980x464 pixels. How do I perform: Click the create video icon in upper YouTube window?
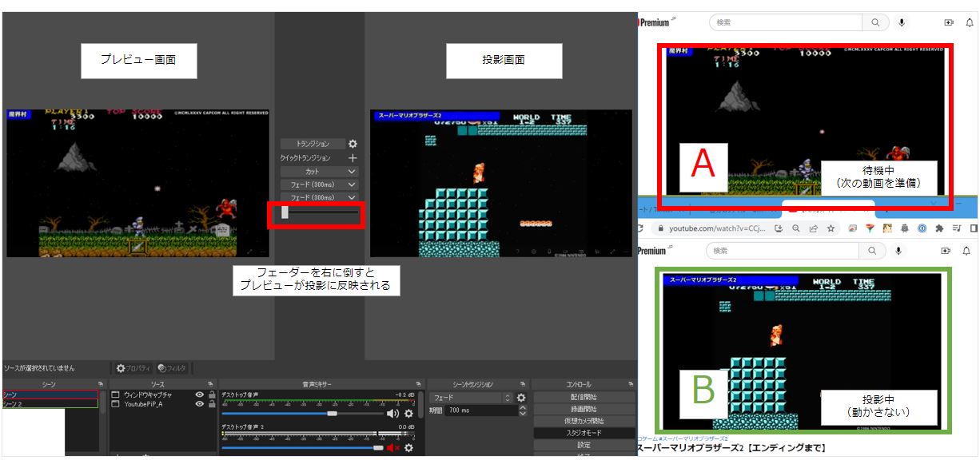click(949, 22)
